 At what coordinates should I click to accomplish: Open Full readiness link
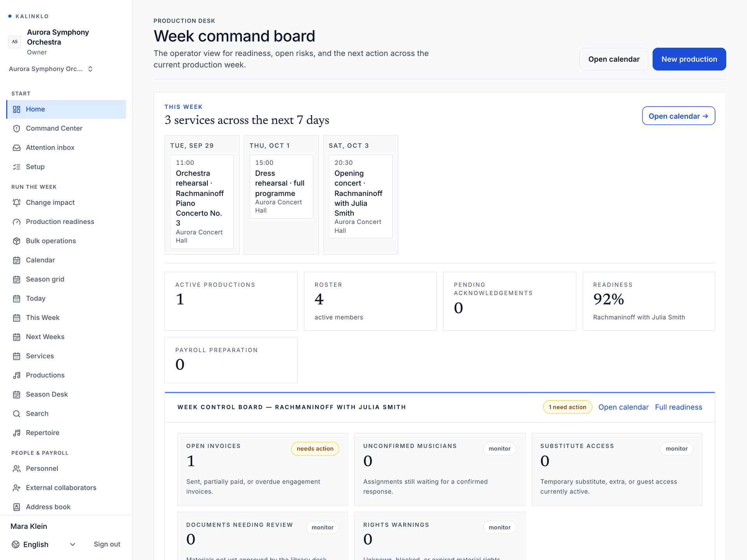click(x=679, y=407)
